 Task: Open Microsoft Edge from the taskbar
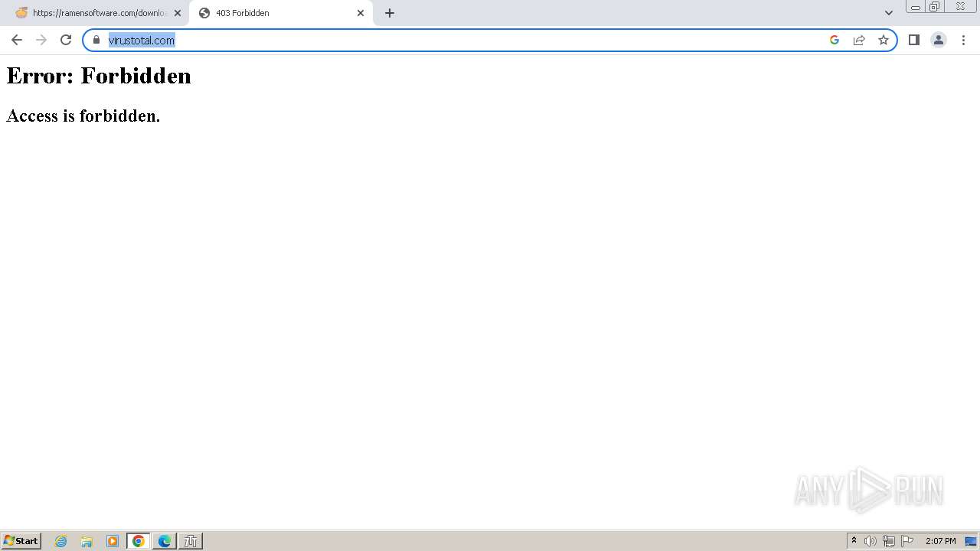(x=165, y=541)
